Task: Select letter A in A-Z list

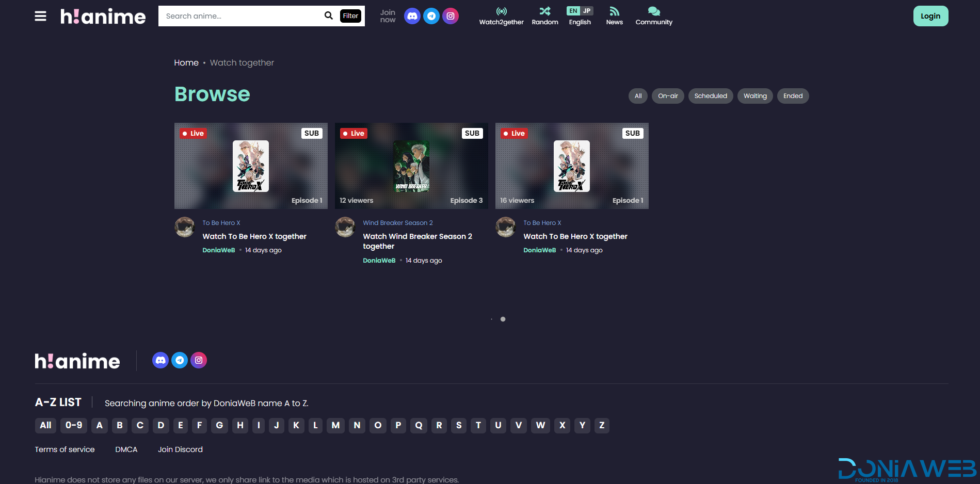Action: click(100, 425)
